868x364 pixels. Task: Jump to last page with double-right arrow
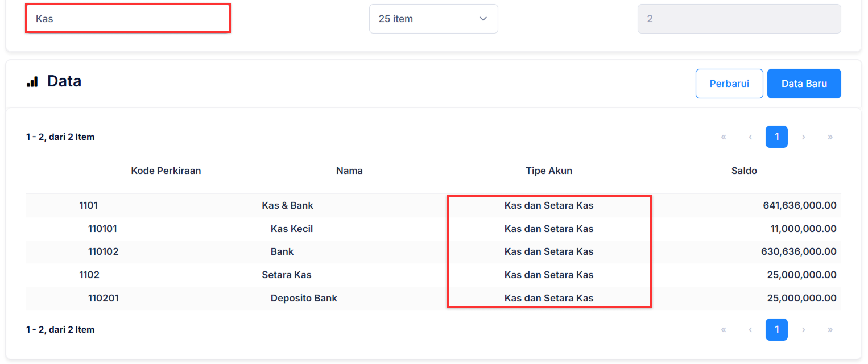(830, 136)
